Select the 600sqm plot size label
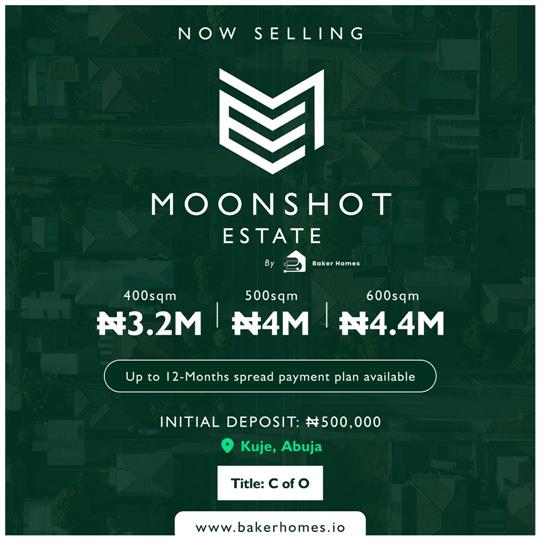540x540 pixels. [393, 296]
